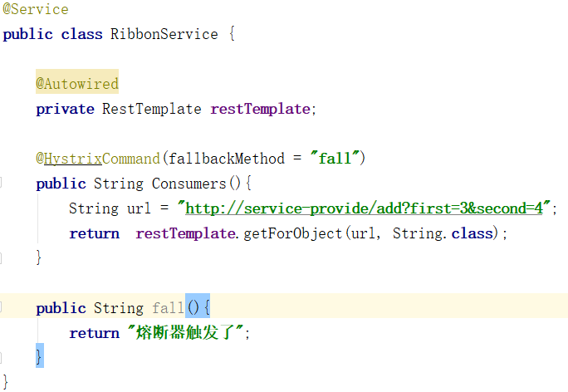Click the fall method name declaration
The image size is (568, 392).
[x=168, y=308]
